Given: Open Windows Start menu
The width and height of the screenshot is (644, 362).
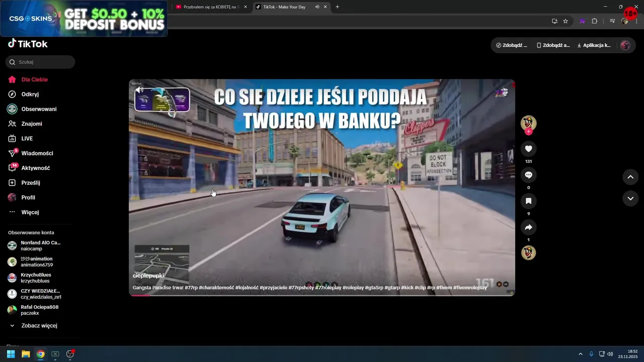Looking at the screenshot, I should (11, 354).
